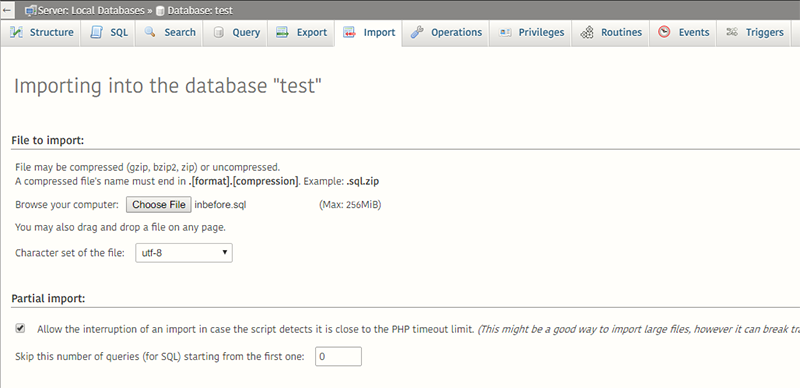Click the drag and drop a file hint

pyautogui.click(x=120, y=227)
